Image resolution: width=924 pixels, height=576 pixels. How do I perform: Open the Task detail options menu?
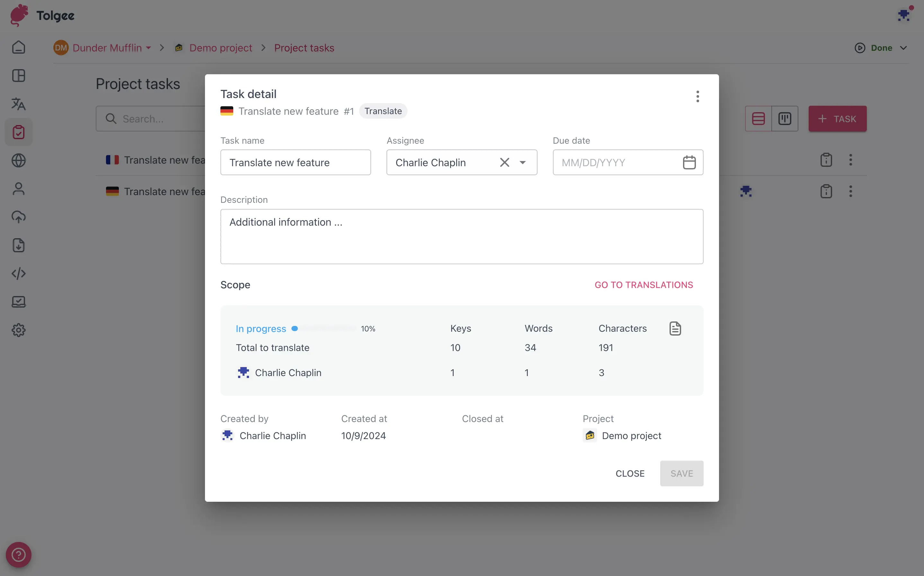tap(697, 96)
